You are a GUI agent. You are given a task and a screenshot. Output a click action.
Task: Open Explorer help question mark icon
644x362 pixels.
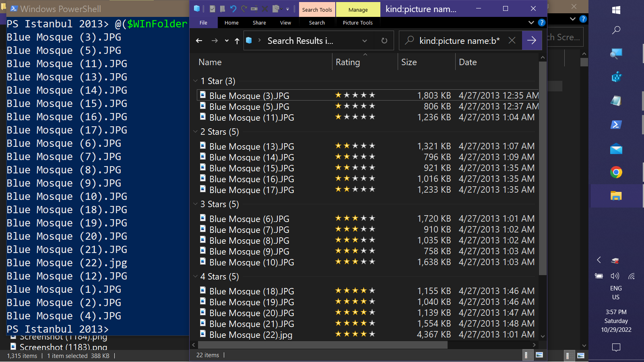542,23
